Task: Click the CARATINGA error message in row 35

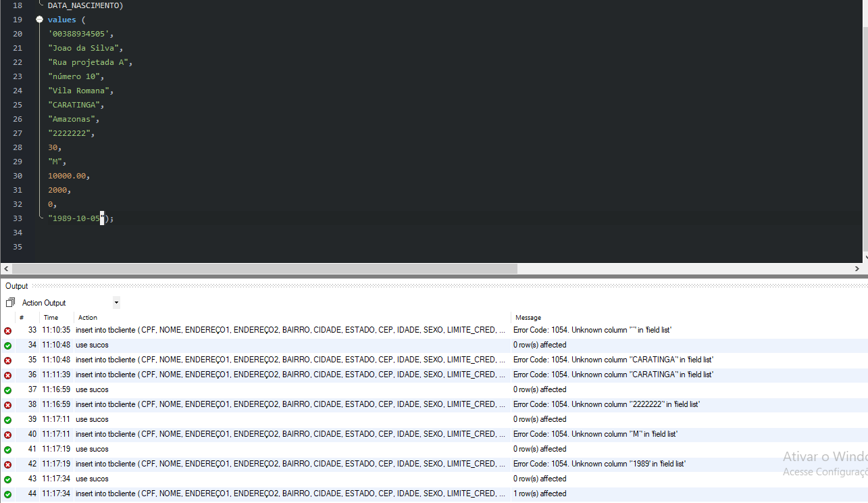Action: (613, 360)
